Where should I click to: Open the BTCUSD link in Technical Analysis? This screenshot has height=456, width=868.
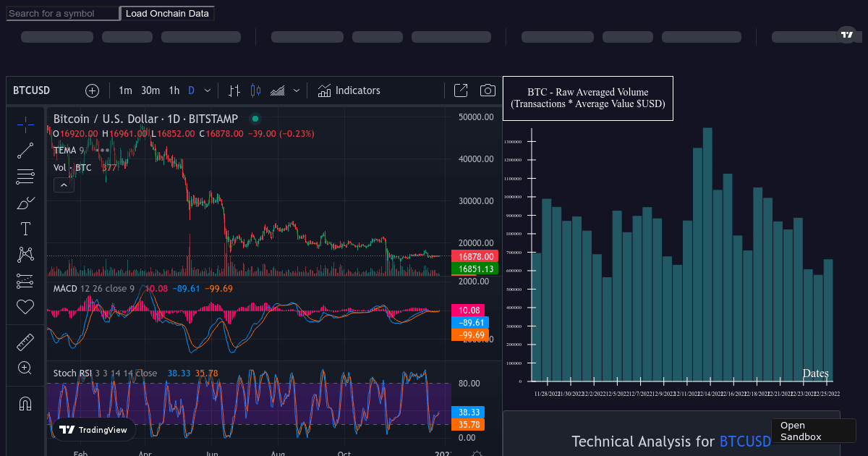(x=745, y=442)
